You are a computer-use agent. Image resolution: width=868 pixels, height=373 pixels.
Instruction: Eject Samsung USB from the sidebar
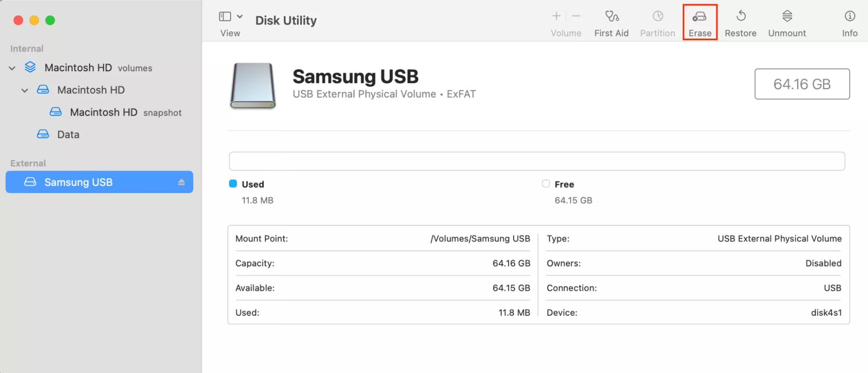pos(182,182)
